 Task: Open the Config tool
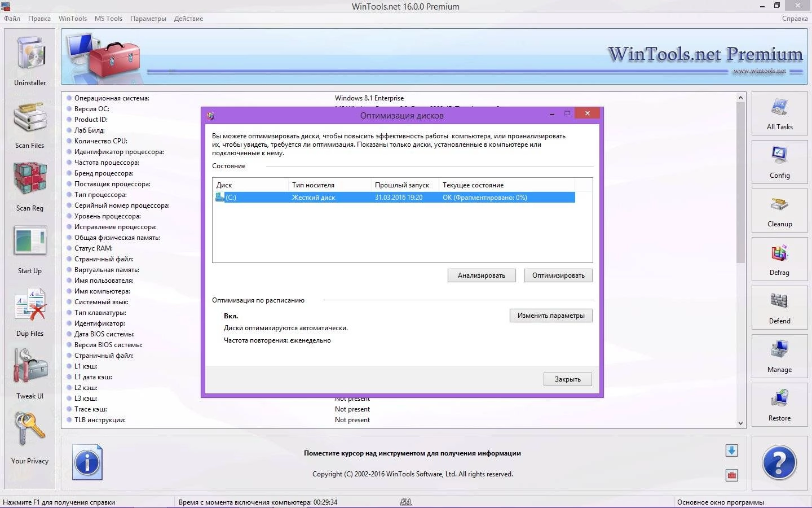pyautogui.click(x=779, y=162)
